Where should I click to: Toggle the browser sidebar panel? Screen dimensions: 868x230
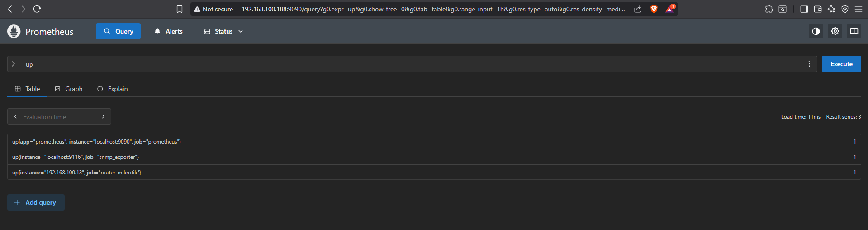[x=804, y=9]
